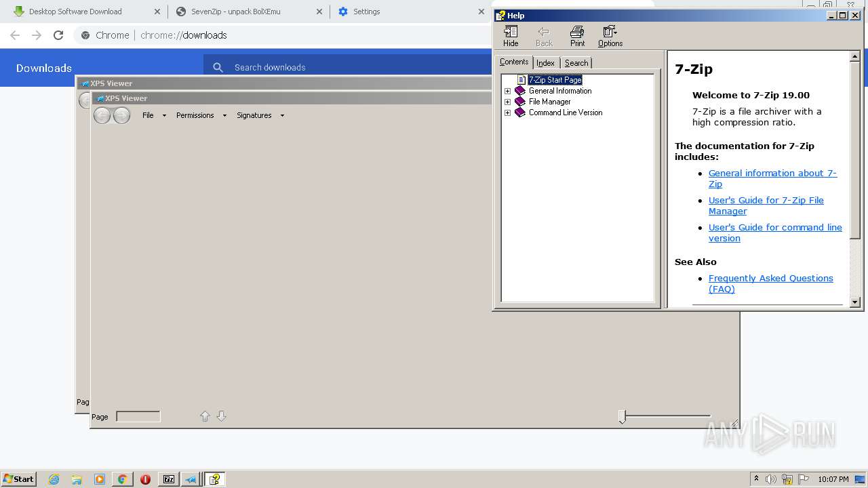Open the Signatures dropdown in XPS Viewer

[260, 115]
